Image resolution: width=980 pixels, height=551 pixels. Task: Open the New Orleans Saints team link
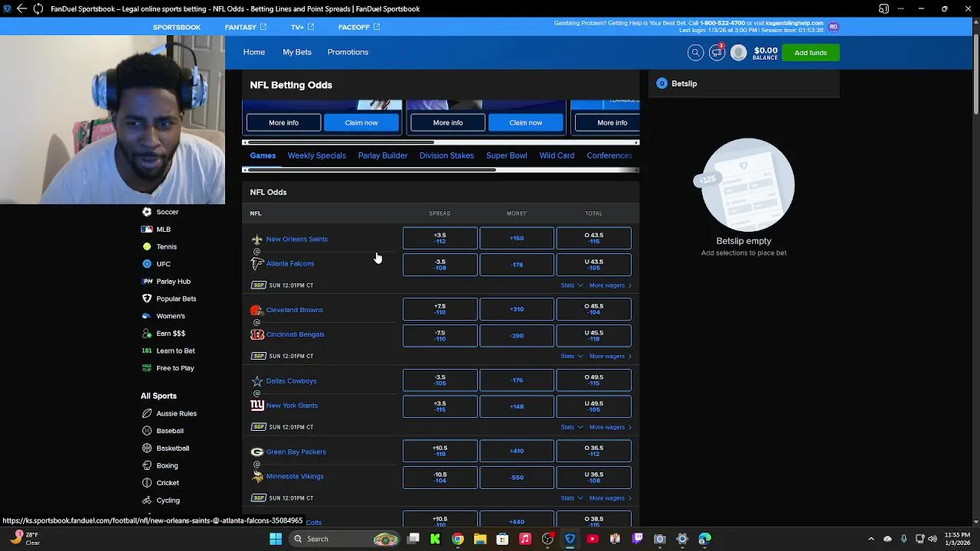coord(297,239)
